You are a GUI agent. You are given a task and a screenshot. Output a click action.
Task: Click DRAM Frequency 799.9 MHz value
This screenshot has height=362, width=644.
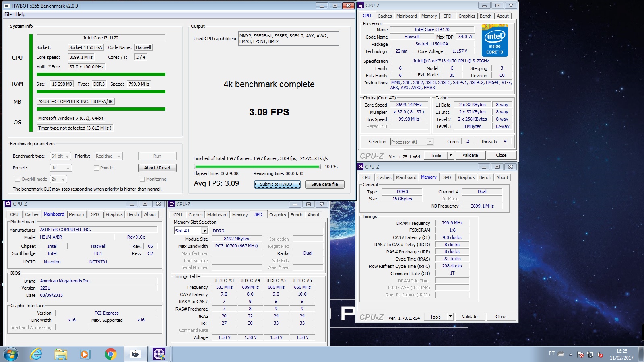(452, 223)
